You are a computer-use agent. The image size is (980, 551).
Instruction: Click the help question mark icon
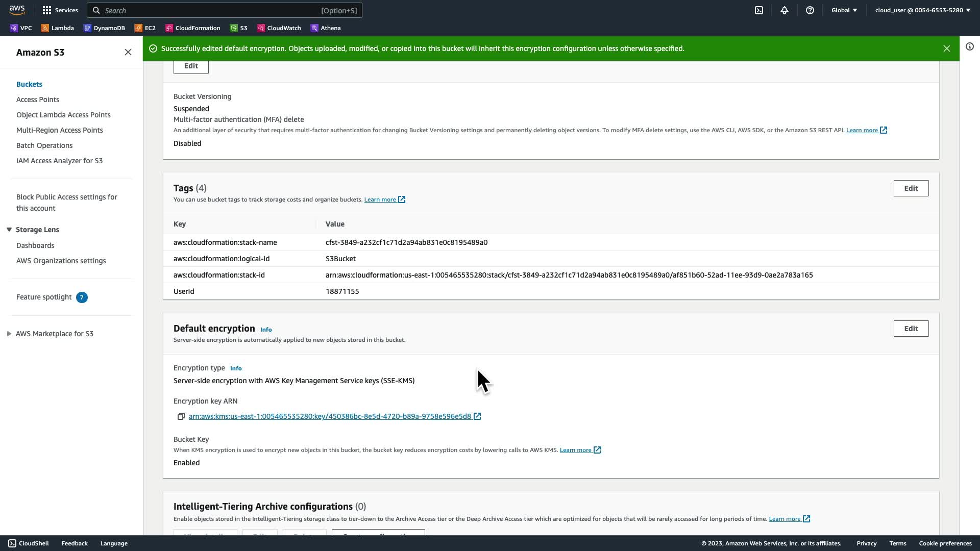[x=810, y=10]
